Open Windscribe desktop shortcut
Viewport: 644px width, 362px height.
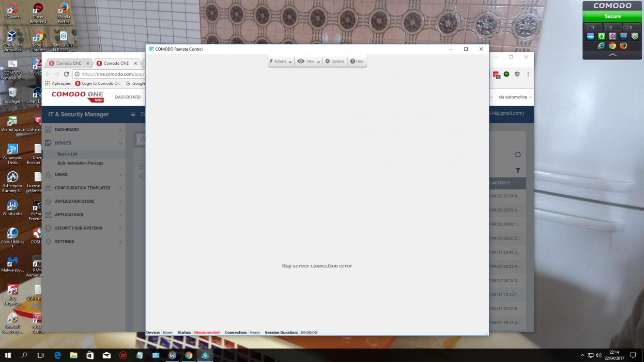(x=13, y=208)
